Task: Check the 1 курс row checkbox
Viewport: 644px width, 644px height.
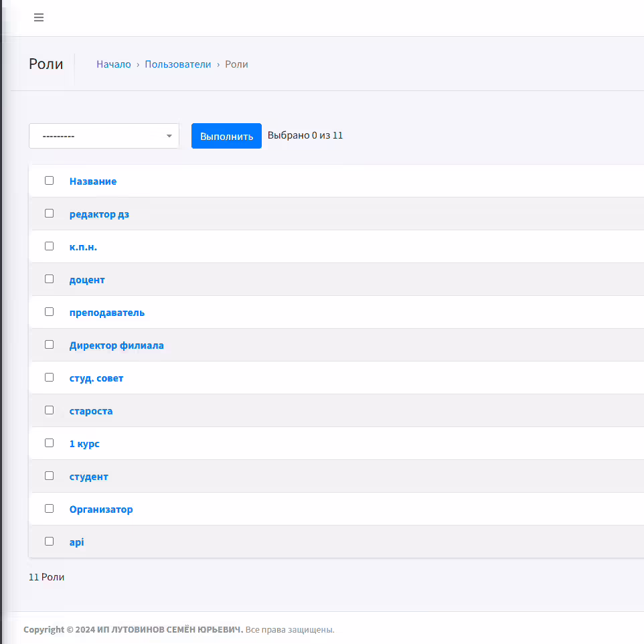Action: (x=50, y=443)
